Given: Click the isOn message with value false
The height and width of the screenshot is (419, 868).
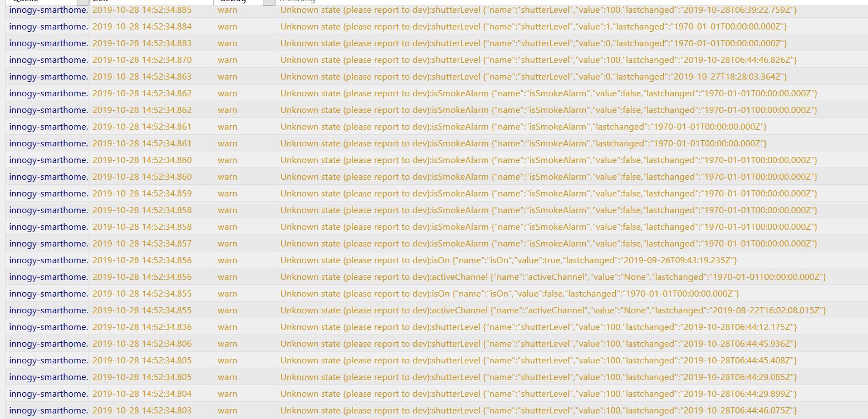Looking at the screenshot, I should [x=509, y=294].
